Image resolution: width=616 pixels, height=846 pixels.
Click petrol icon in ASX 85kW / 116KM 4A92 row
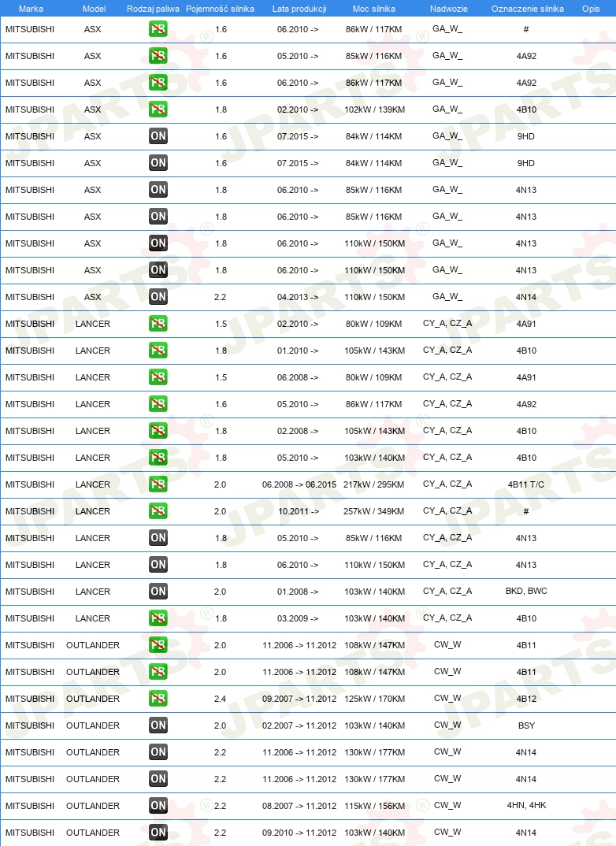click(158, 56)
